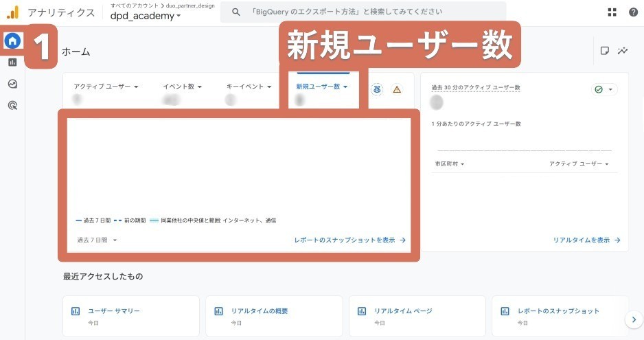This screenshot has width=644, height=340.
Task: Open the Google apps grid icon
Action: [612, 12]
